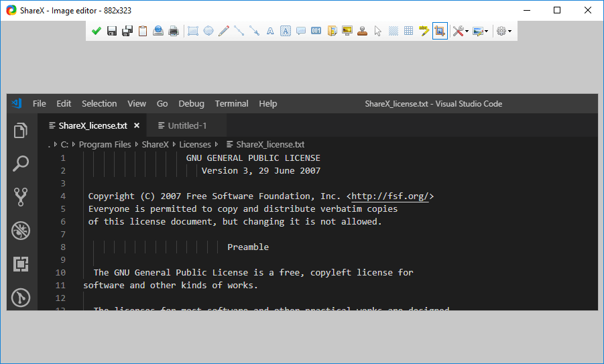
Task: Click the http://fsf.org/ link
Action: point(390,196)
